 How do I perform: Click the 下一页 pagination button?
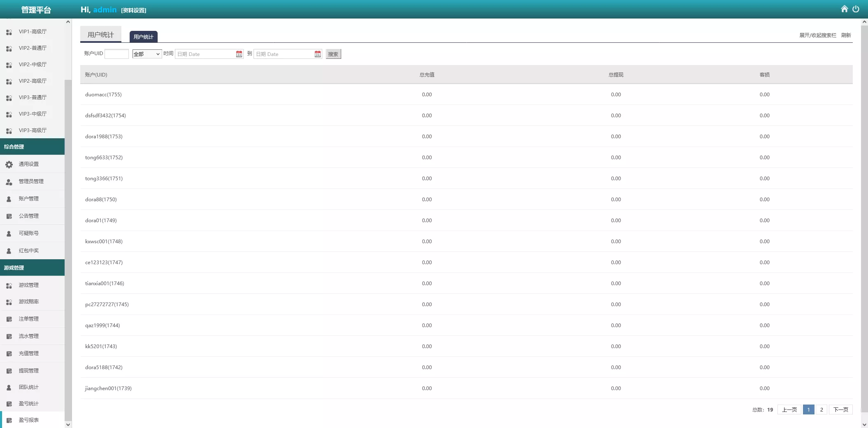[840, 409]
